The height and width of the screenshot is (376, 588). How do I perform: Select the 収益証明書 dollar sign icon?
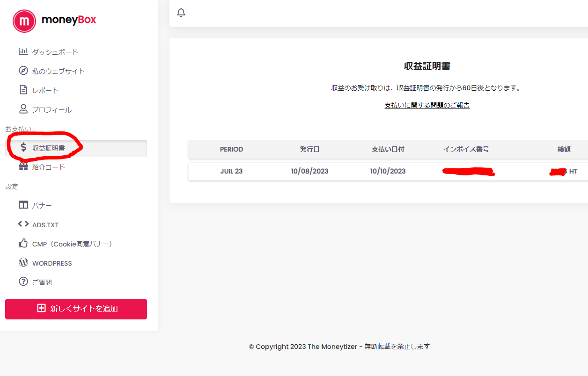pyautogui.click(x=23, y=147)
